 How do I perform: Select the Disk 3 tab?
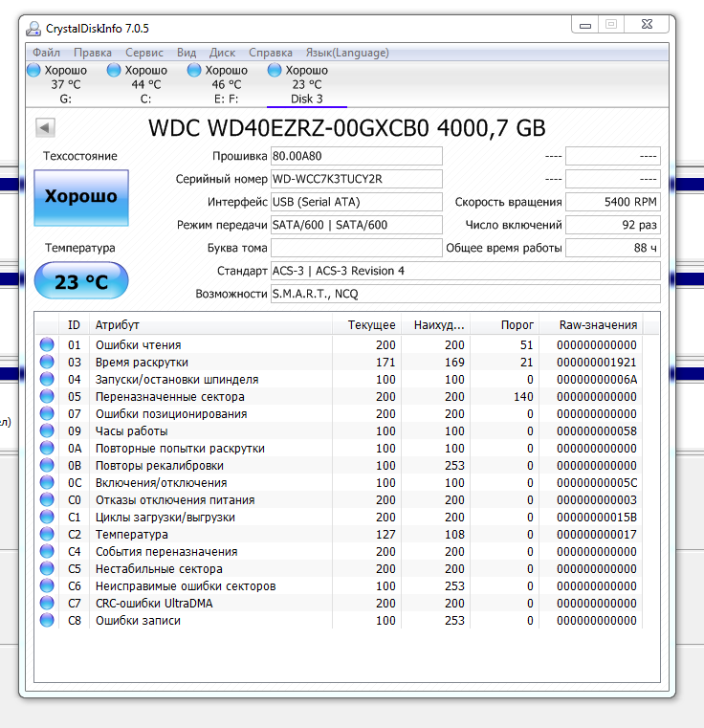pyautogui.click(x=306, y=84)
